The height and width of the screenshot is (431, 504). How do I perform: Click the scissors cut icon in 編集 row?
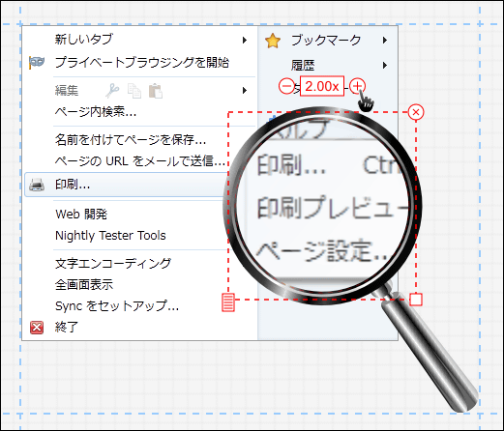click(x=112, y=91)
